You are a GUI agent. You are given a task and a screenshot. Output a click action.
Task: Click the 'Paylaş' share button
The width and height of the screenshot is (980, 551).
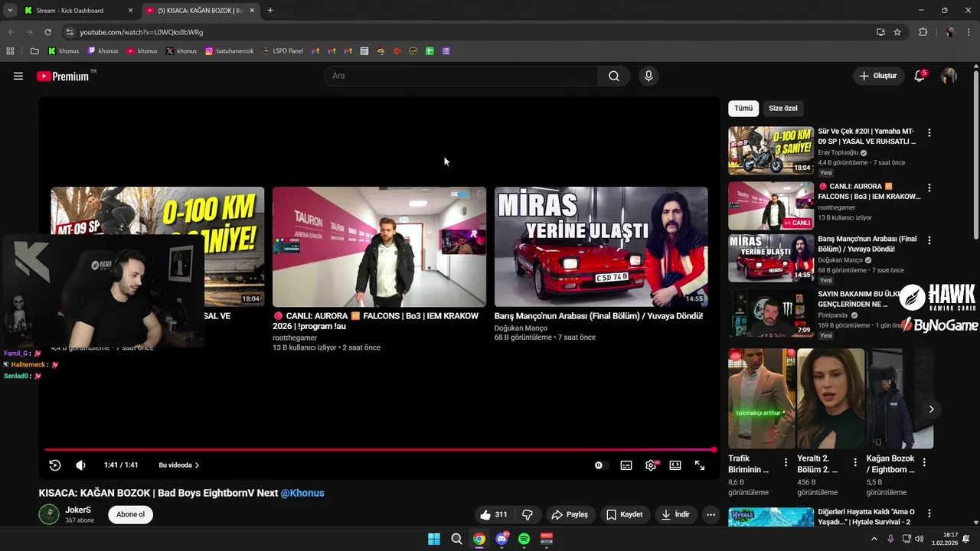[x=570, y=514]
